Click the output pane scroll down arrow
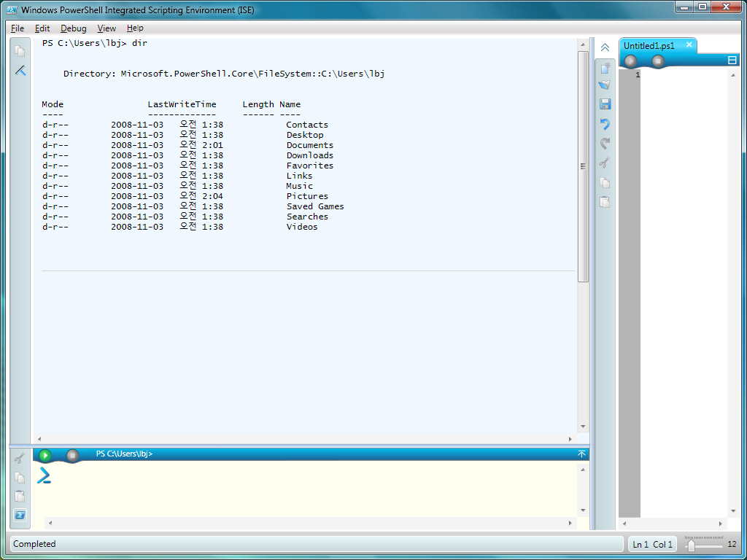This screenshot has height=560, width=747. (583, 427)
